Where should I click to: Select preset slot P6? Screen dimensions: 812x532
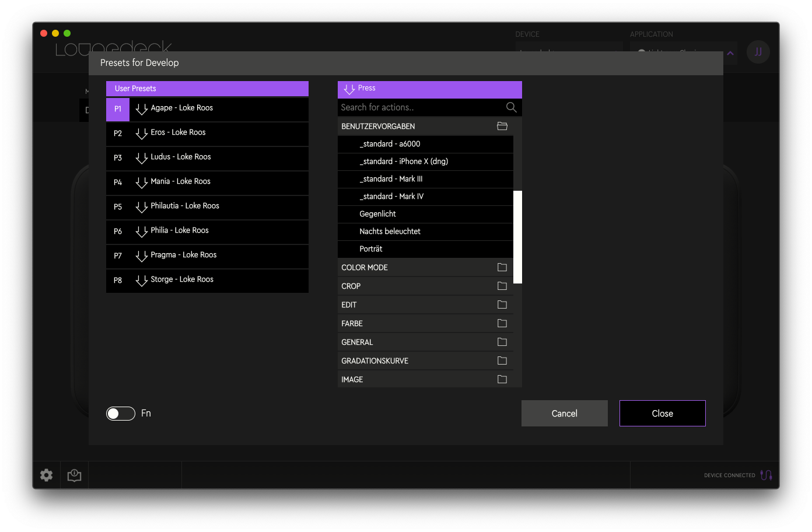tap(118, 232)
